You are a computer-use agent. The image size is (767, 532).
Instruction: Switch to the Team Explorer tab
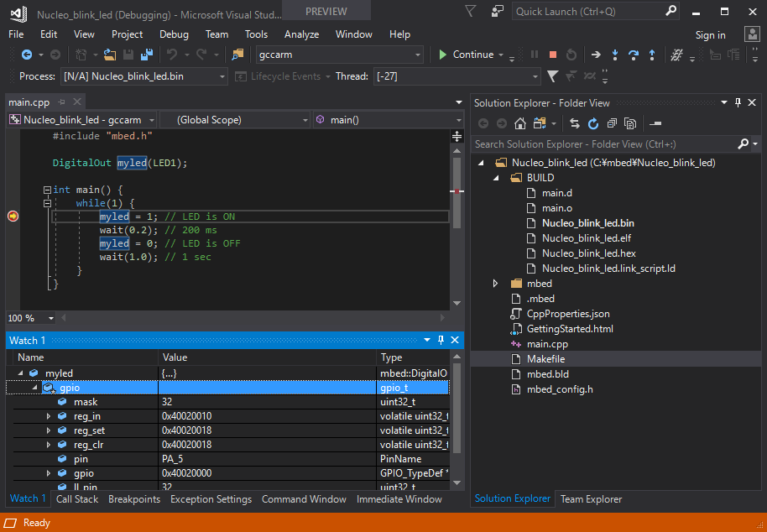(x=591, y=499)
